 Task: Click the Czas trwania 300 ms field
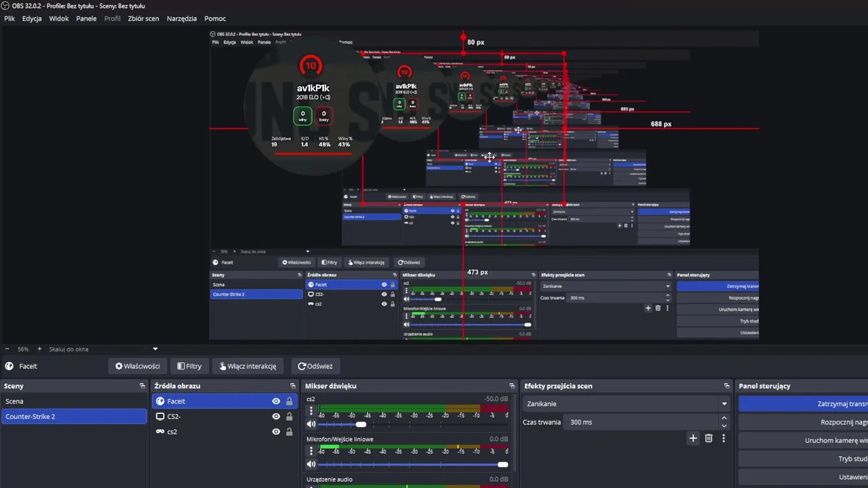pyautogui.click(x=642, y=422)
